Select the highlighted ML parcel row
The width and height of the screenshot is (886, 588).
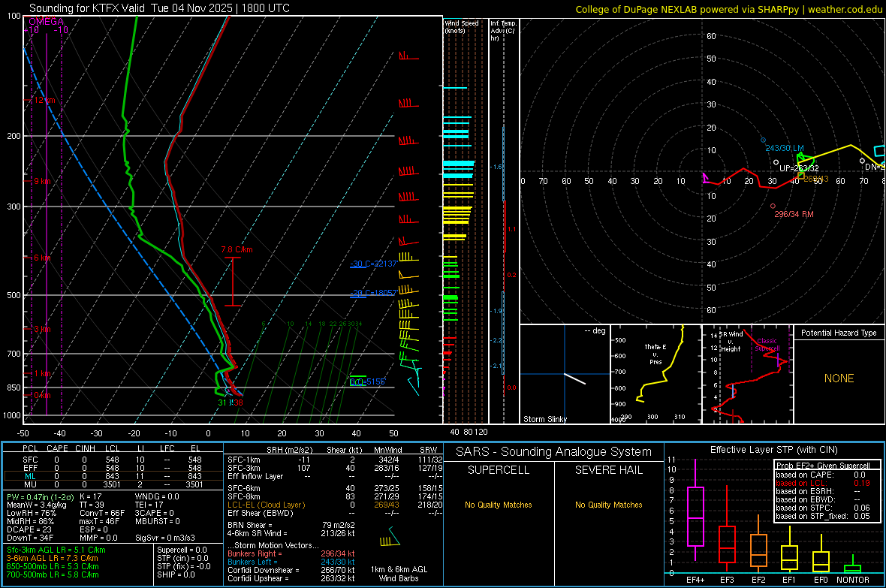pos(113,477)
